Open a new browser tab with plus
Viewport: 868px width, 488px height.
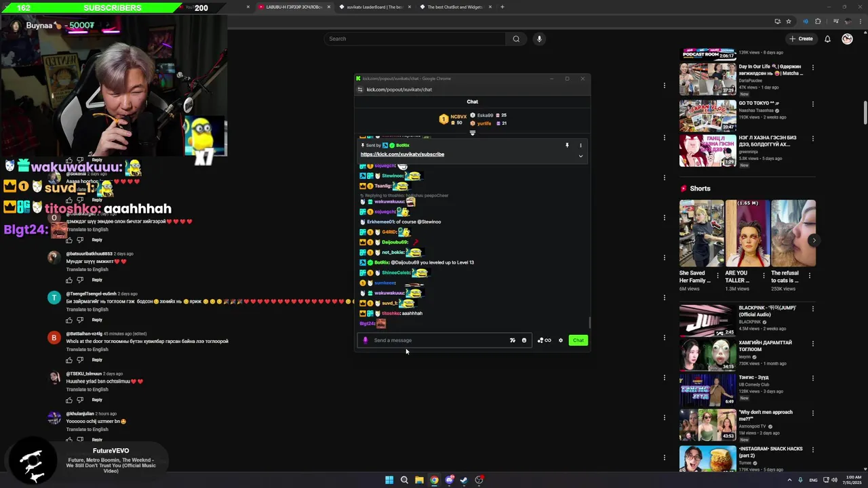pos(502,7)
